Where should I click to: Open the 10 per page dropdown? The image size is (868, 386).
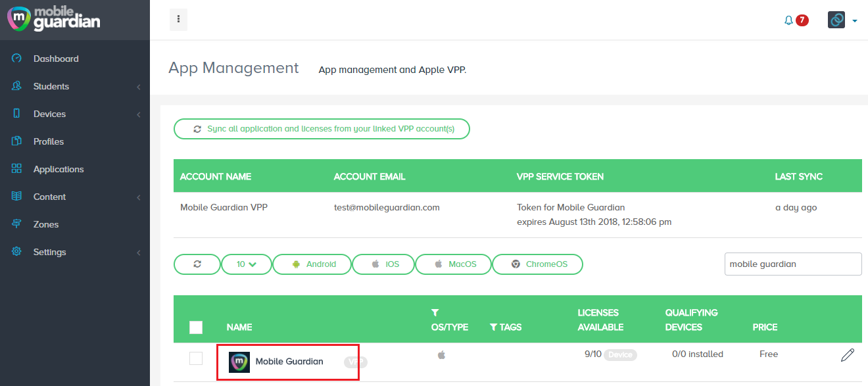[x=247, y=264]
